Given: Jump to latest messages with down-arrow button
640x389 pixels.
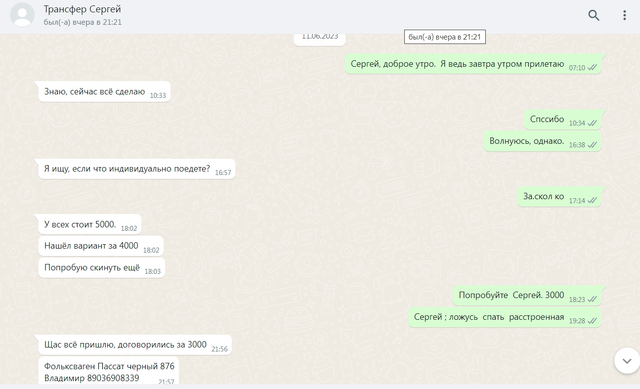Looking at the screenshot, I should tap(627, 360).
